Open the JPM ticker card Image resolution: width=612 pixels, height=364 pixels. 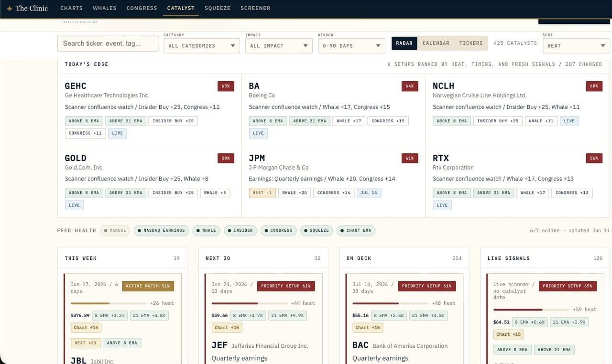pyautogui.click(x=333, y=182)
